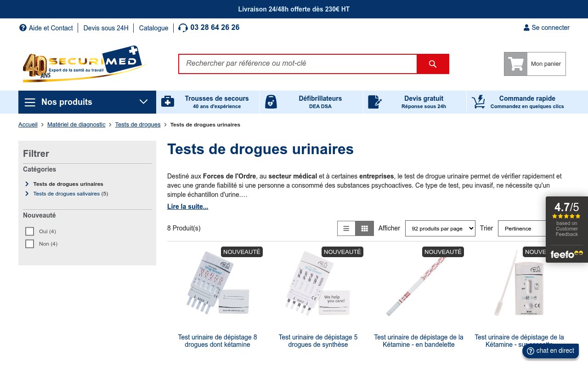Click the Livraison 24/48h offerte banner text

pyautogui.click(x=294, y=9)
